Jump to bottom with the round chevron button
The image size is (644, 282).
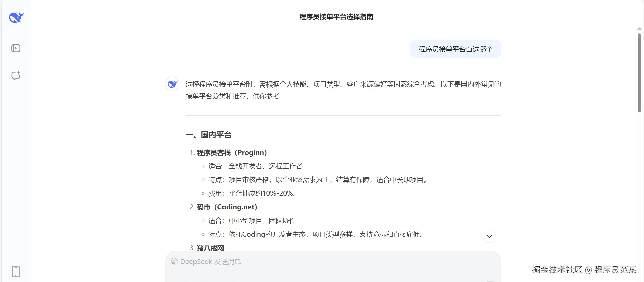tap(489, 236)
